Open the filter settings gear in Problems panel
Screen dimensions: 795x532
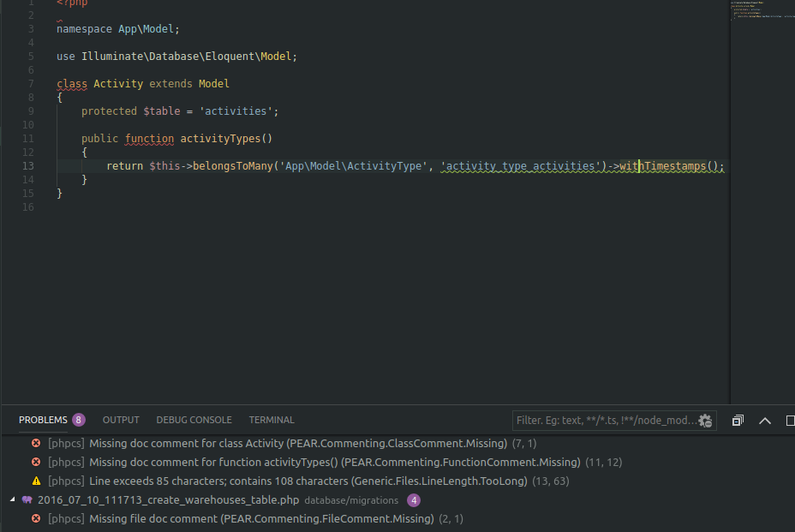[704, 421]
